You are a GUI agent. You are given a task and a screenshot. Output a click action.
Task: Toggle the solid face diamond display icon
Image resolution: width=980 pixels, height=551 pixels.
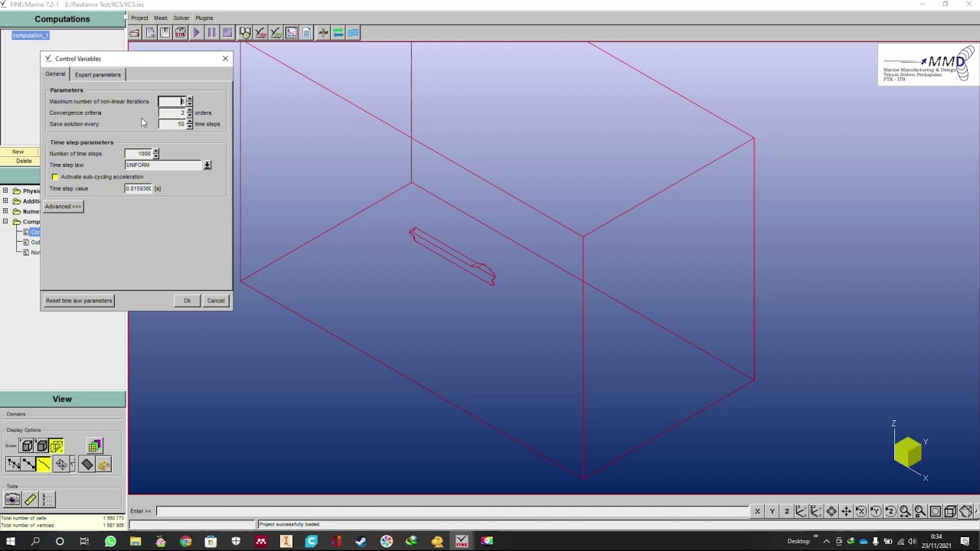click(87, 464)
